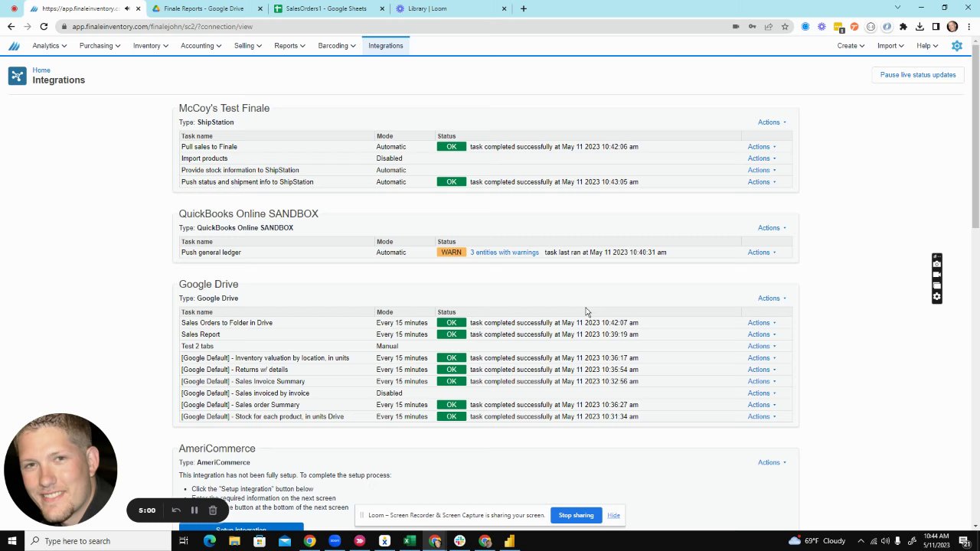The width and height of the screenshot is (980, 551).
Task: Click the Loom extension icon in toolbar
Action: coord(822,27)
